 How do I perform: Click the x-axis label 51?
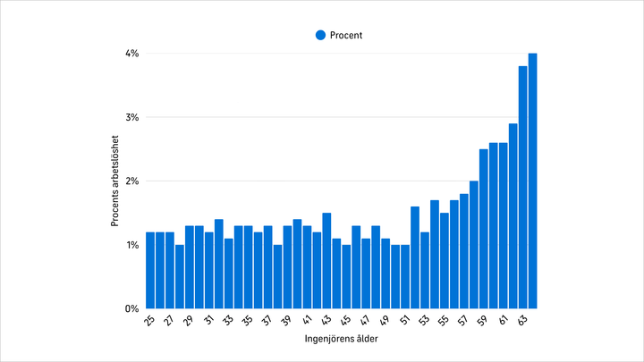click(x=404, y=320)
